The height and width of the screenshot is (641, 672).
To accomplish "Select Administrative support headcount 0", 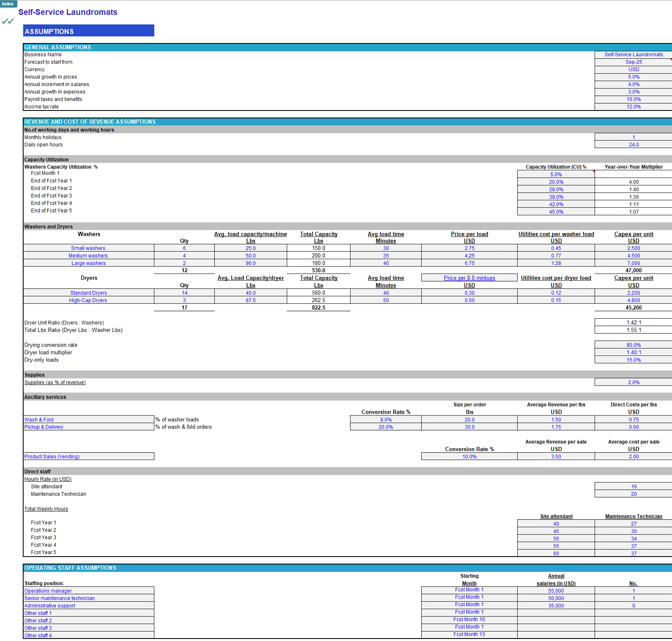I will 633,606.
